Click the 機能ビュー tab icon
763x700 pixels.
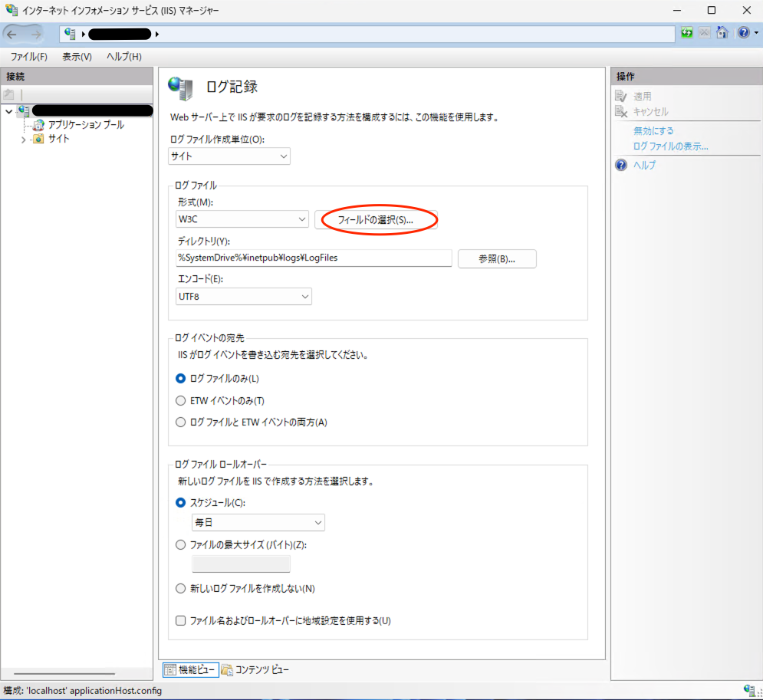coord(169,670)
